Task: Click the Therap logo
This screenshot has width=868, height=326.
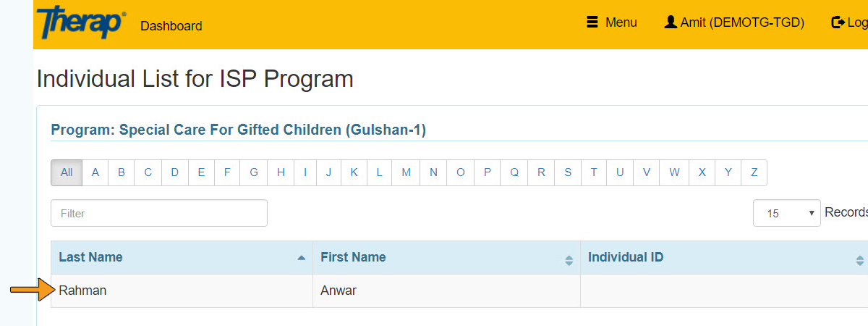Action: tap(80, 23)
